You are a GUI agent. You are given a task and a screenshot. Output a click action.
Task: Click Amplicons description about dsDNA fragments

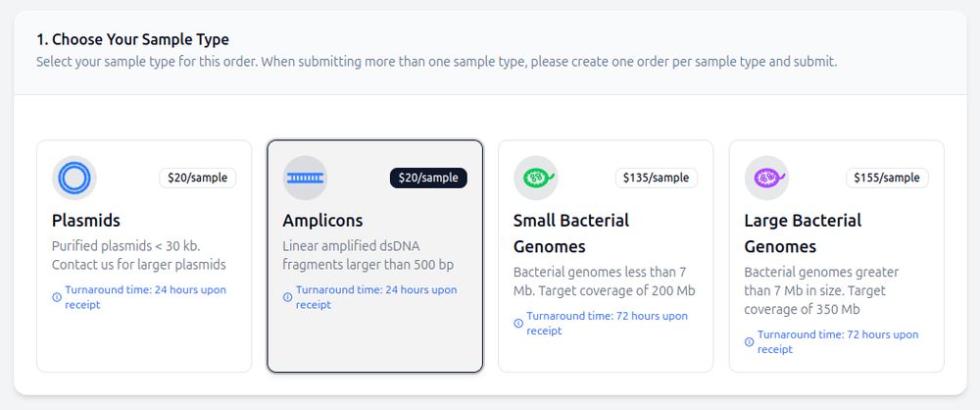(x=368, y=255)
